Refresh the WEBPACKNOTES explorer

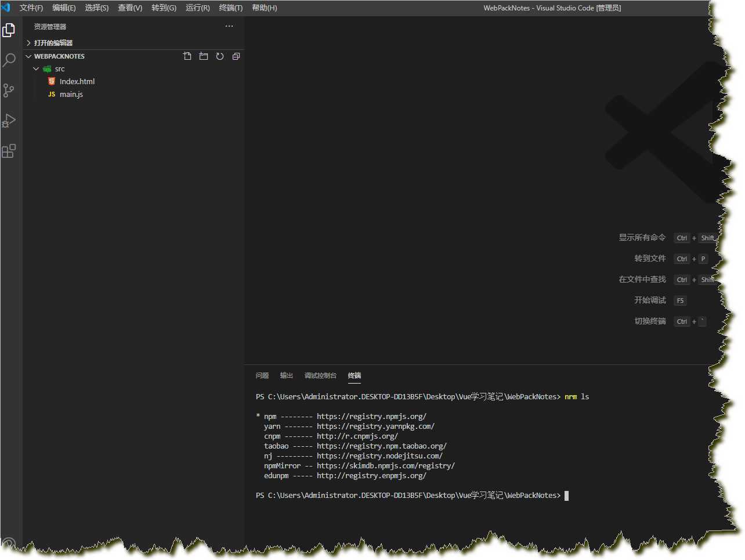(220, 56)
